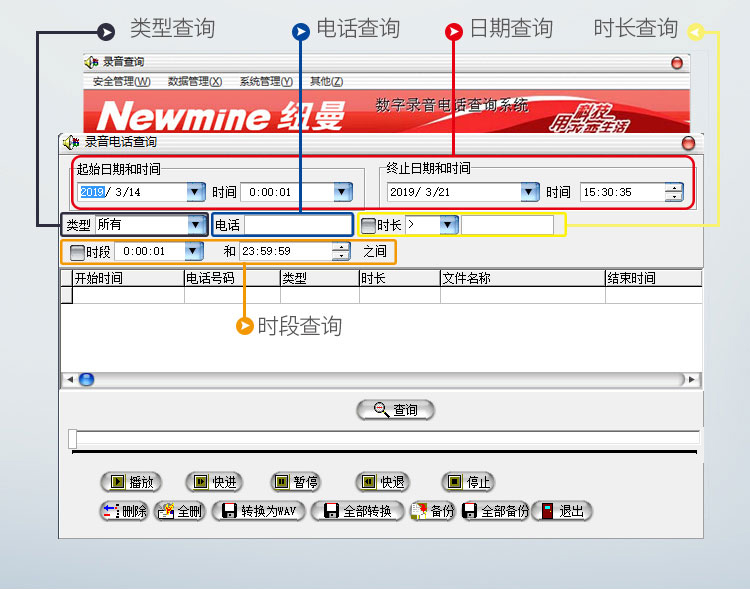Viewport: 750px width, 589px height.
Task: Open the 系统管理 menu
Action: pyautogui.click(x=266, y=81)
